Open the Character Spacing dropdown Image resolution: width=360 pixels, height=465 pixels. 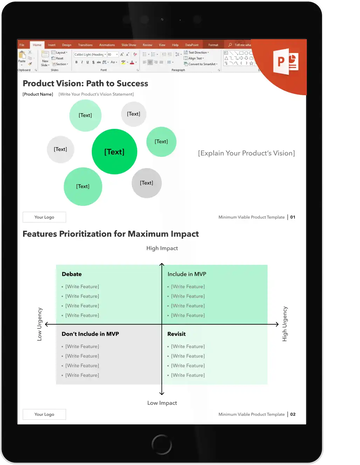pyautogui.click(x=105, y=62)
